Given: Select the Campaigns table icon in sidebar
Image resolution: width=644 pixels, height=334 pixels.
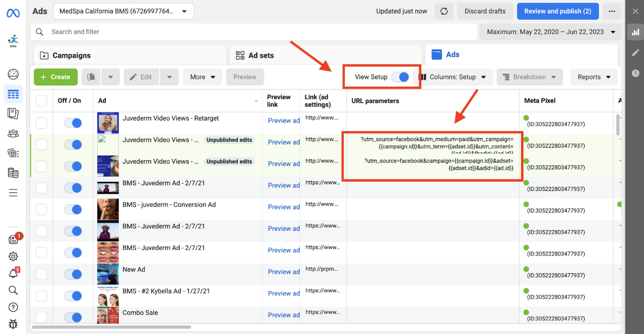Looking at the screenshot, I should click(13, 94).
